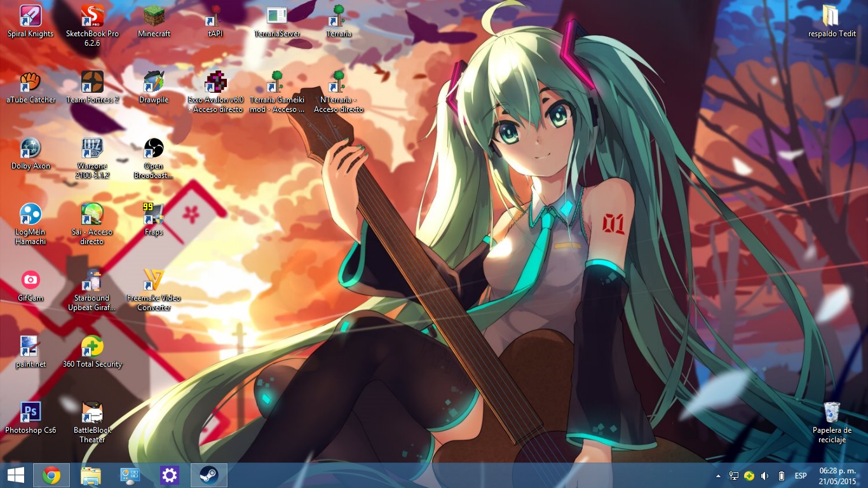Screen dimensions: 868x488
Task: Click the Terraria Gameiki mod shortcut
Action: [x=277, y=81]
